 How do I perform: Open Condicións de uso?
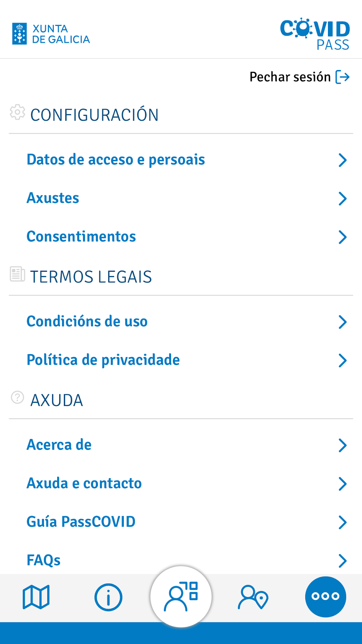87,321
